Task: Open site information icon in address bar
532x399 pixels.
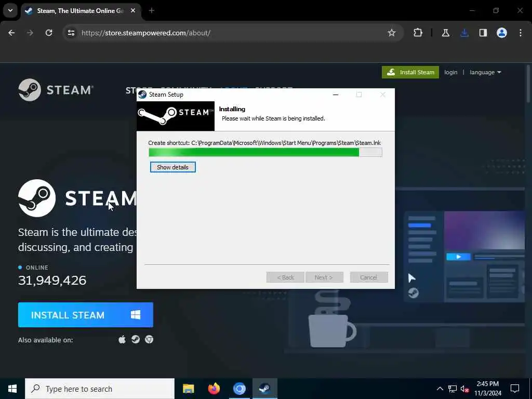Action: tap(71, 33)
